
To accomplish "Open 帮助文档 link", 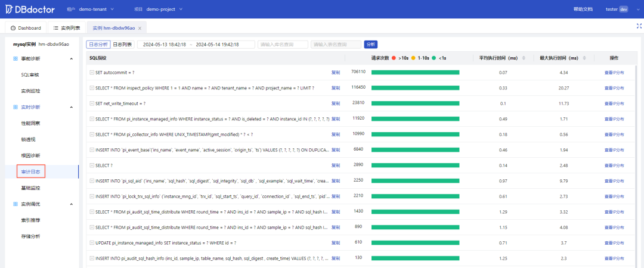I will [x=583, y=9].
